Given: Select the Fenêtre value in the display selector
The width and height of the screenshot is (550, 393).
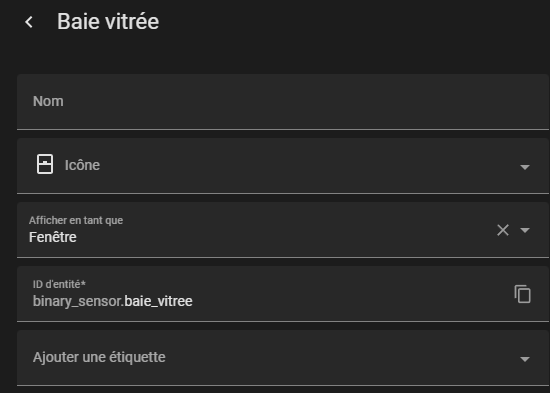Looking at the screenshot, I should coord(53,237).
